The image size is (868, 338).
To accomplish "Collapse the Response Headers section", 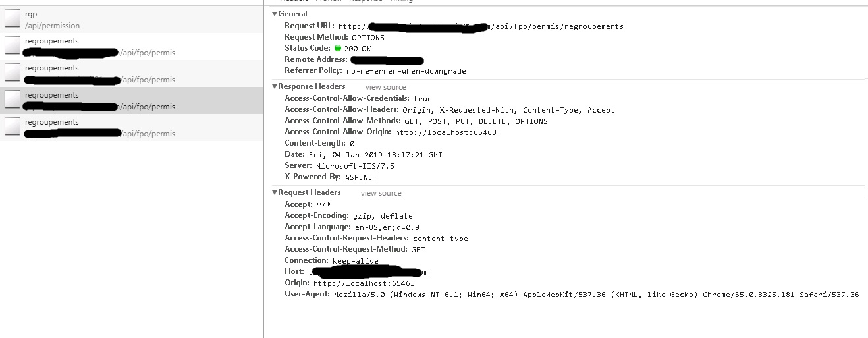I will (x=275, y=86).
